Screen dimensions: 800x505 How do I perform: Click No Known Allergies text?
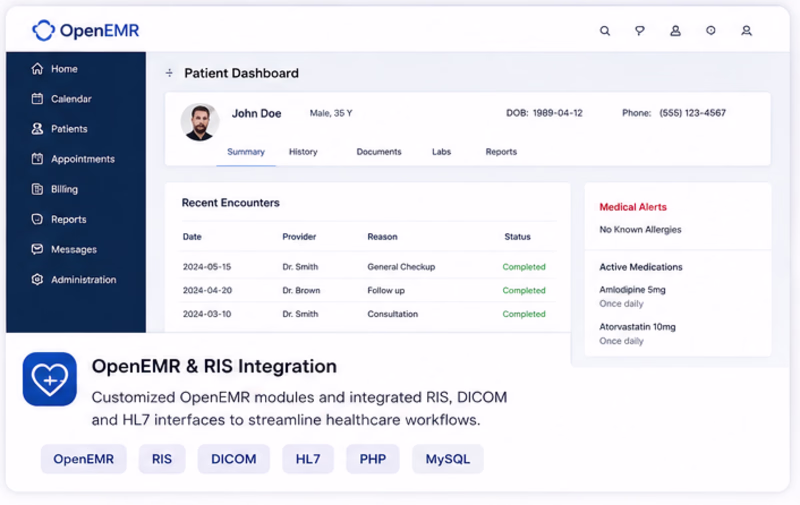pyautogui.click(x=640, y=230)
